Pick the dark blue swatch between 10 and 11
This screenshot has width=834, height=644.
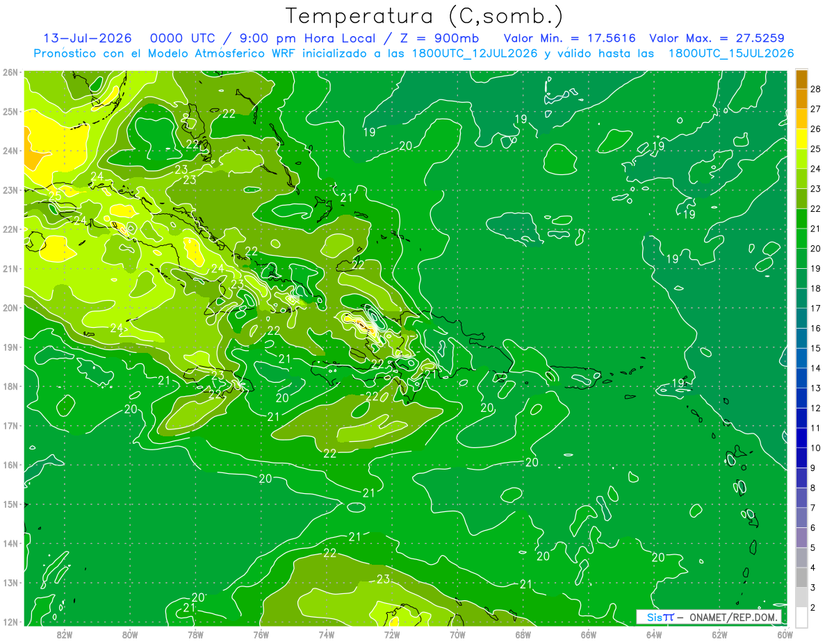point(801,438)
